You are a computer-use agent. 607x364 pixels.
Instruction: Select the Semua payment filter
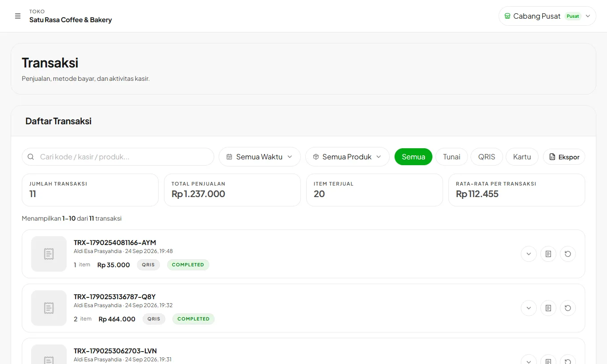click(413, 157)
